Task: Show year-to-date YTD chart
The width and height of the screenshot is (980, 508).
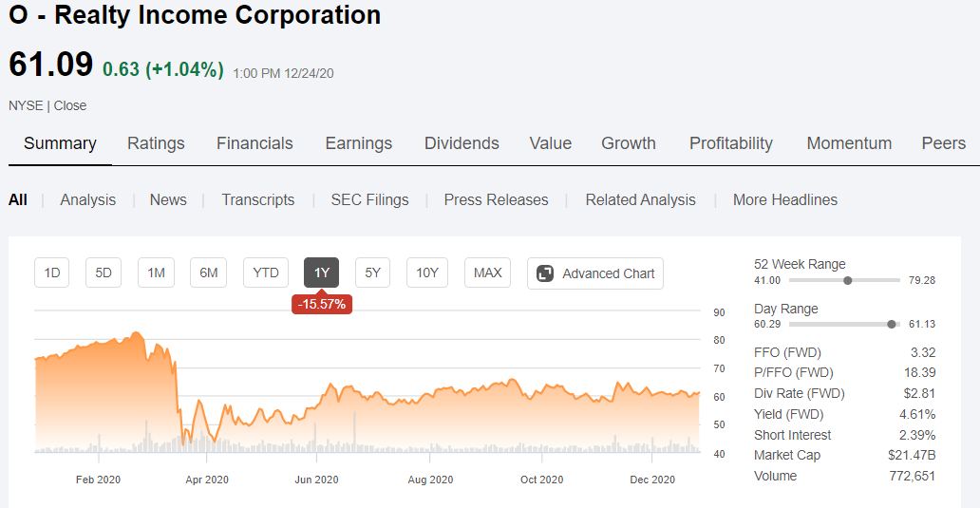Action: click(x=266, y=273)
